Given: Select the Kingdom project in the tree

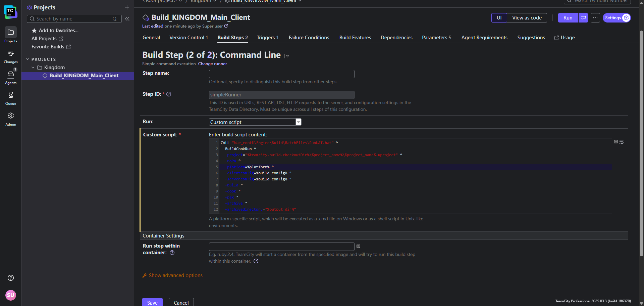Looking at the screenshot, I should point(54,68).
